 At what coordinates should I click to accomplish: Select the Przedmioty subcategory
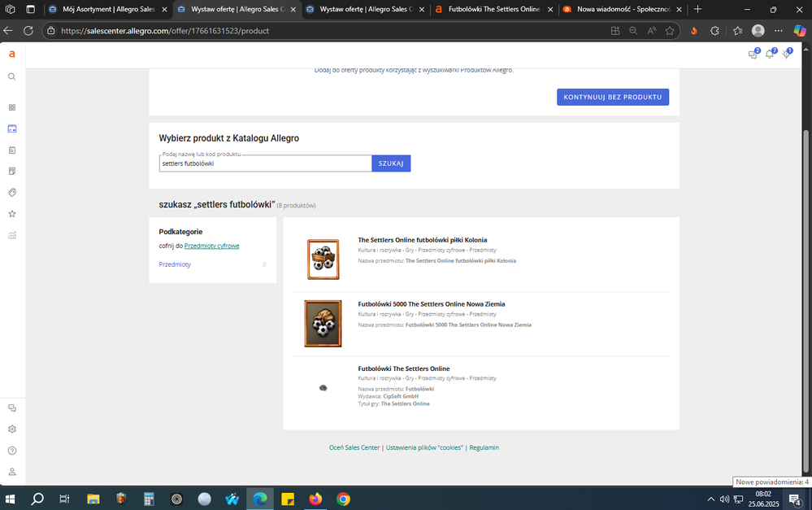(175, 264)
